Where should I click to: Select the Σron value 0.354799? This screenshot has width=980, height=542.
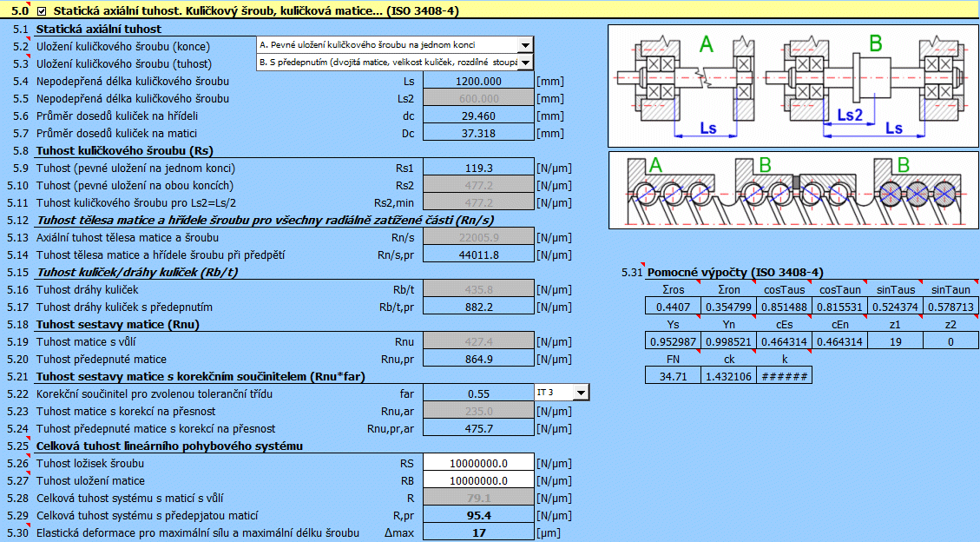729,307
